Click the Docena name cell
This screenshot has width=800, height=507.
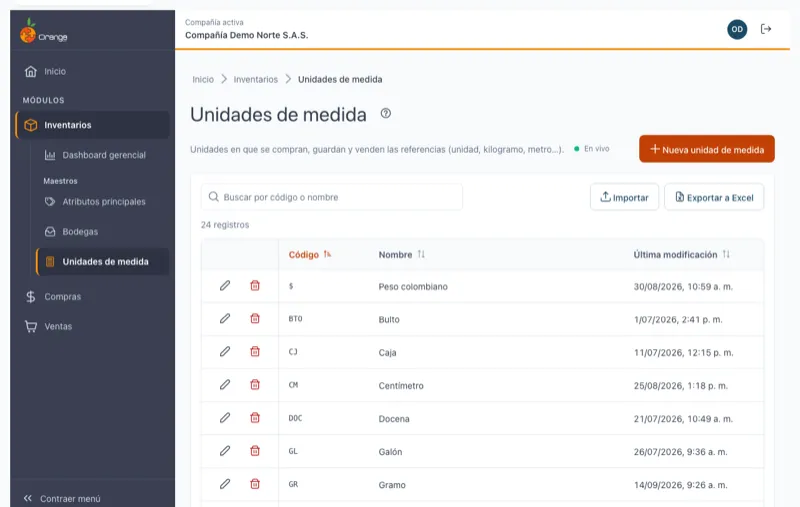click(x=394, y=419)
